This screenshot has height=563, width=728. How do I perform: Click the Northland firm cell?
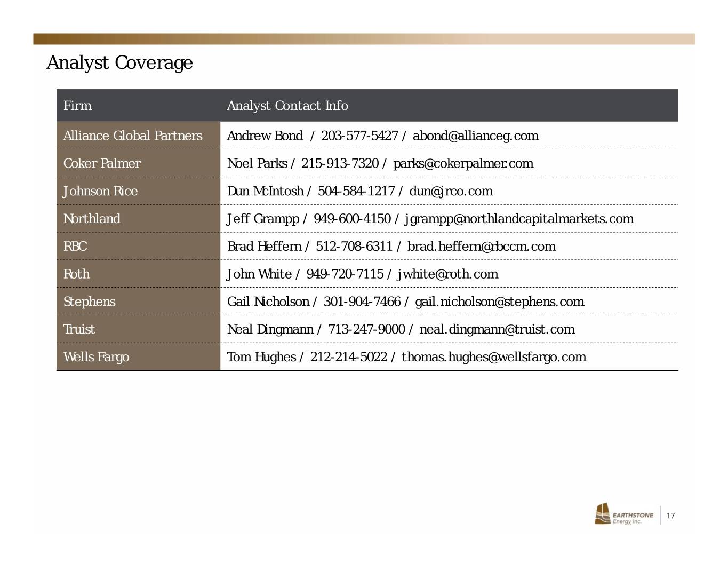point(138,219)
